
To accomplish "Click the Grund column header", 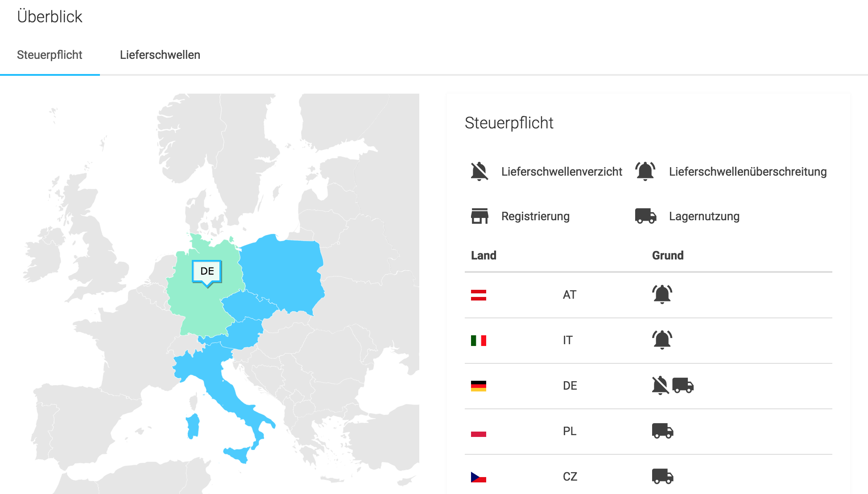I will [668, 255].
